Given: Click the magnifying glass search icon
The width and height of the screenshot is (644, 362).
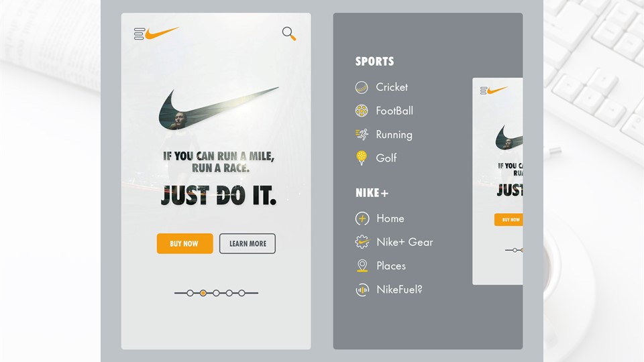Looking at the screenshot, I should click(x=288, y=34).
